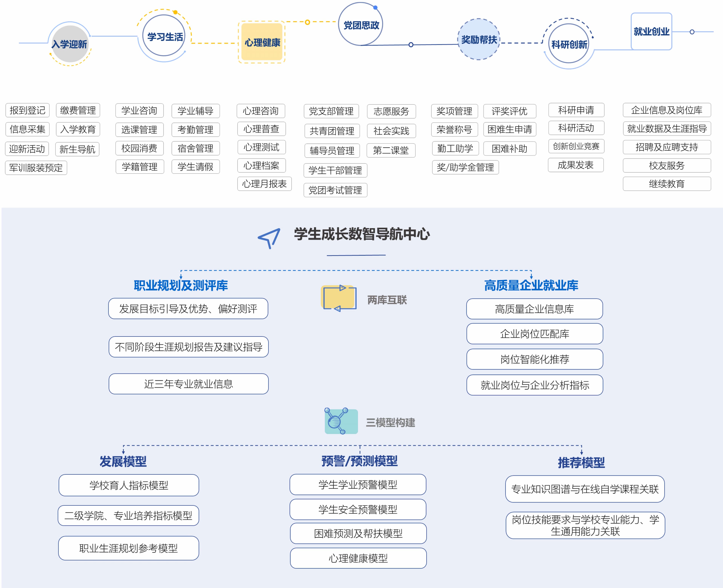Click the 两库互联 exchange icon

(x=339, y=298)
